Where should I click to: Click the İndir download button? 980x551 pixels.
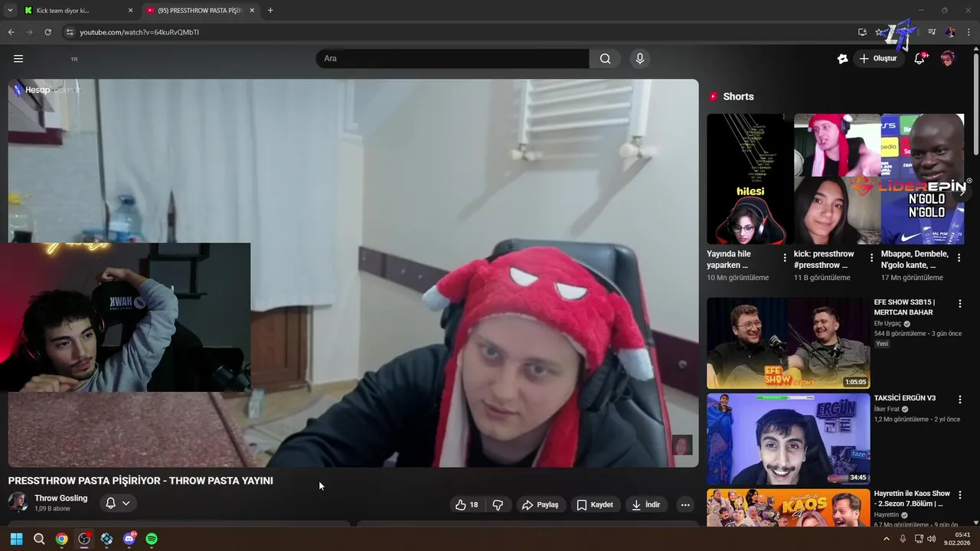(x=645, y=504)
